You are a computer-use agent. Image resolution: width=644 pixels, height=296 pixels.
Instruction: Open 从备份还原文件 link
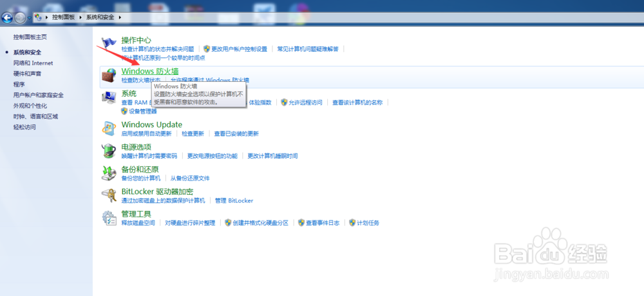(x=190, y=179)
